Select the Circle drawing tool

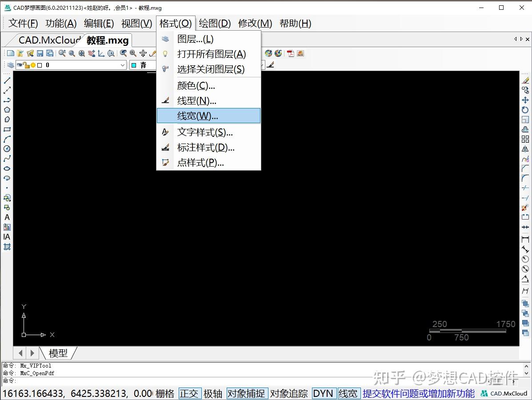click(x=7, y=148)
